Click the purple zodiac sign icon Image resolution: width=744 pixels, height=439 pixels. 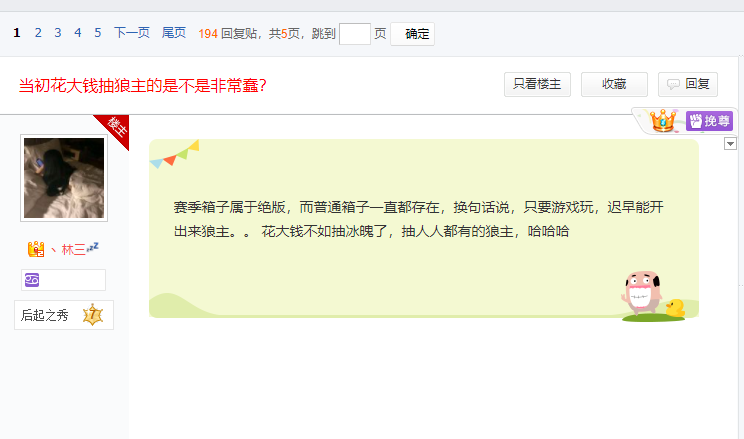point(32,279)
